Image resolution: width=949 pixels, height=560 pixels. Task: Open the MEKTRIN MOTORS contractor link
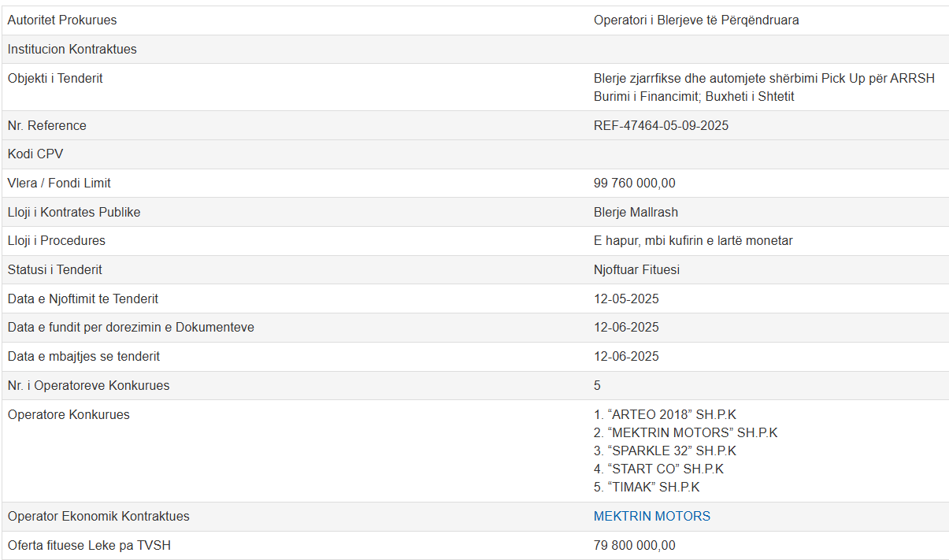click(651, 517)
